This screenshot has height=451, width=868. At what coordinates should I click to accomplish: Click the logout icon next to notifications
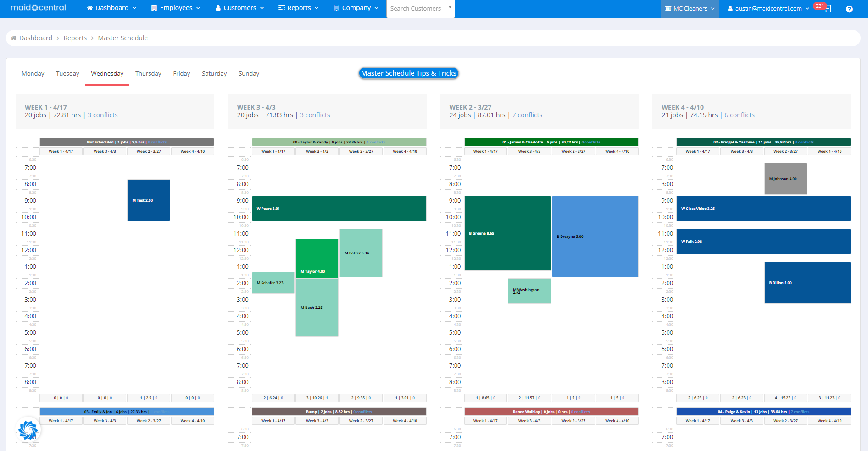click(829, 9)
